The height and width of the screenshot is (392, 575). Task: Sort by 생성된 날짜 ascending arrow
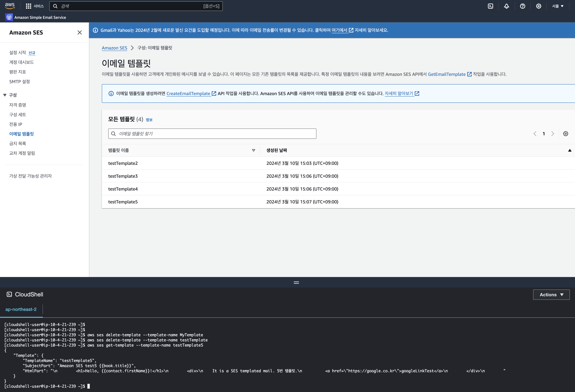570,151
